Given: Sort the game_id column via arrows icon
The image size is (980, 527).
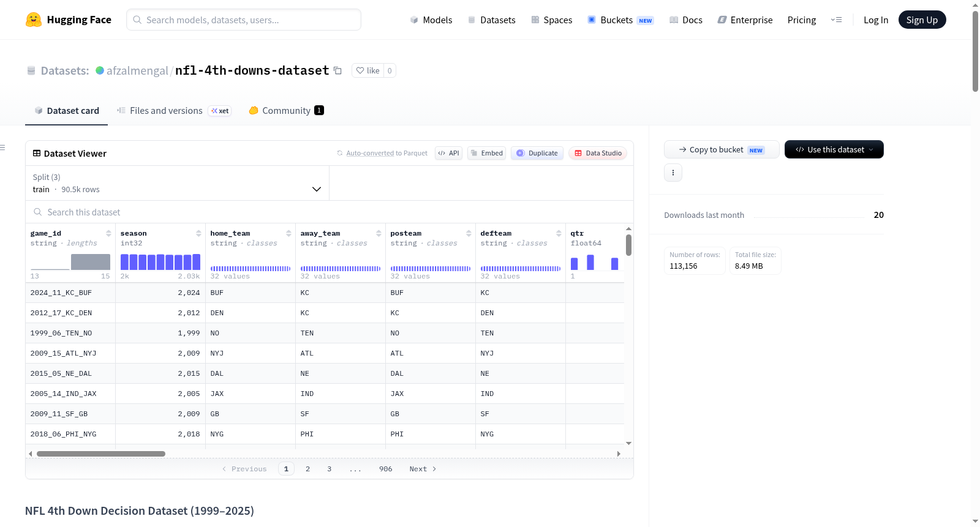Looking at the screenshot, I should point(108,233).
